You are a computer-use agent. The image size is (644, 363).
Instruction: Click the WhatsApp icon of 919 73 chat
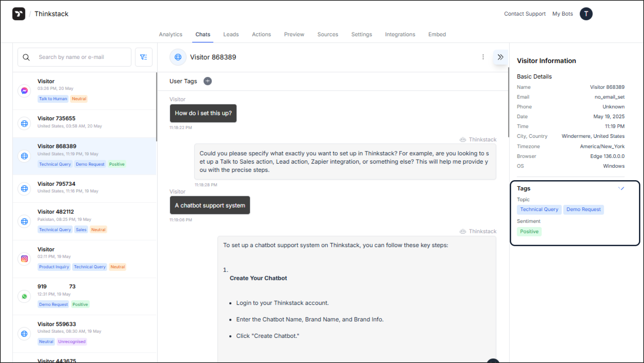click(x=24, y=296)
